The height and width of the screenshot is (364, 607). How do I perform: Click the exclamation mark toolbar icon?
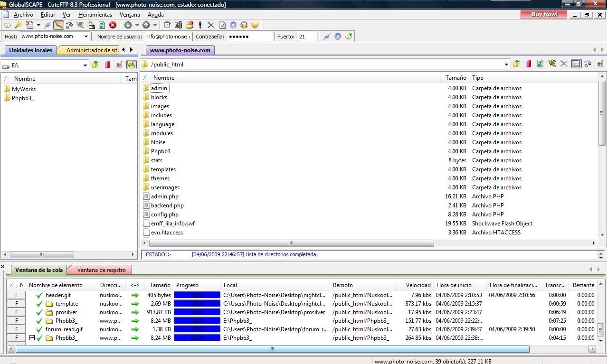click(x=200, y=25)
